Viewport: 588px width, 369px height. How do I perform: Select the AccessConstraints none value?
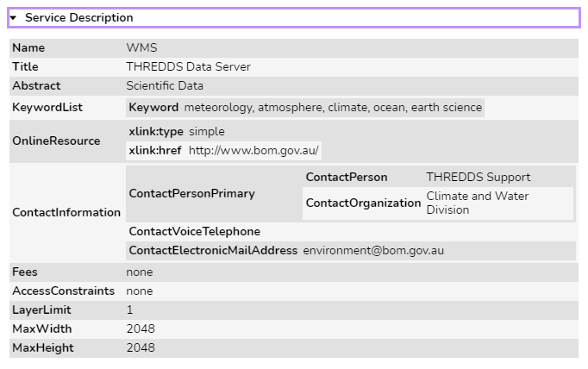coord(139,291)
